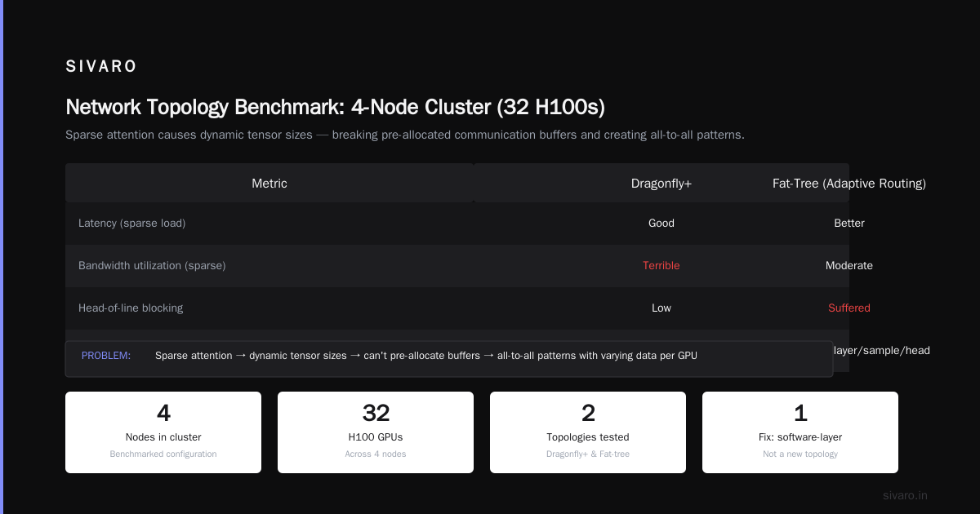
Task: Click the Good value for Dragonfly+ latency
Action: (x=661, y=223)
